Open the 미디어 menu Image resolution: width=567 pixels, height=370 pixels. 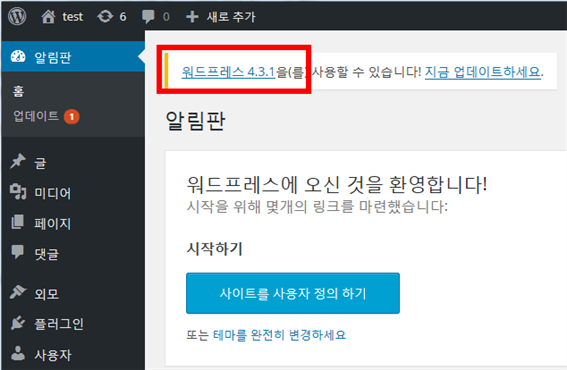pos(52,193)
